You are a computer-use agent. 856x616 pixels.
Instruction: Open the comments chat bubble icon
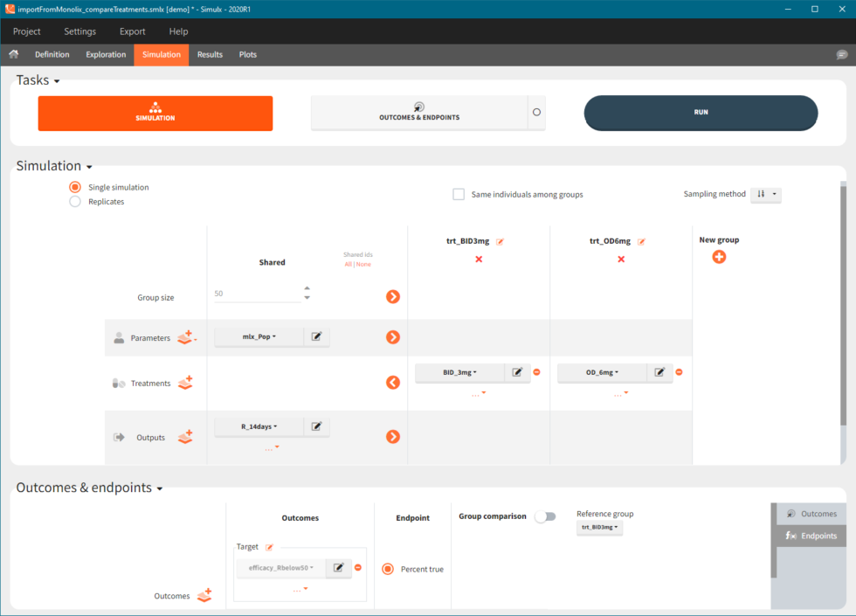(x=841, y=54)
